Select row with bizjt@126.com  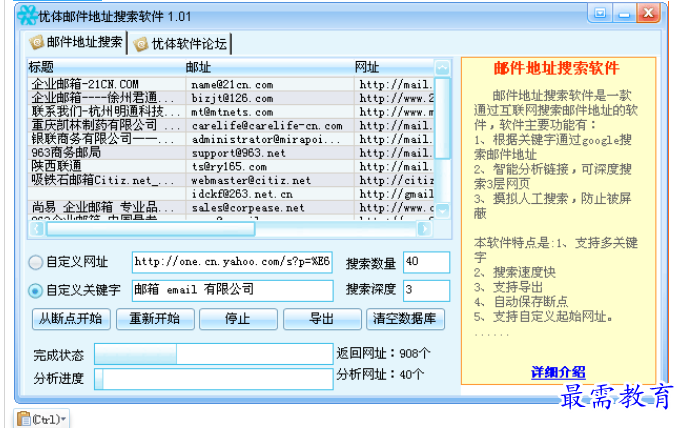tap(231, 98)
